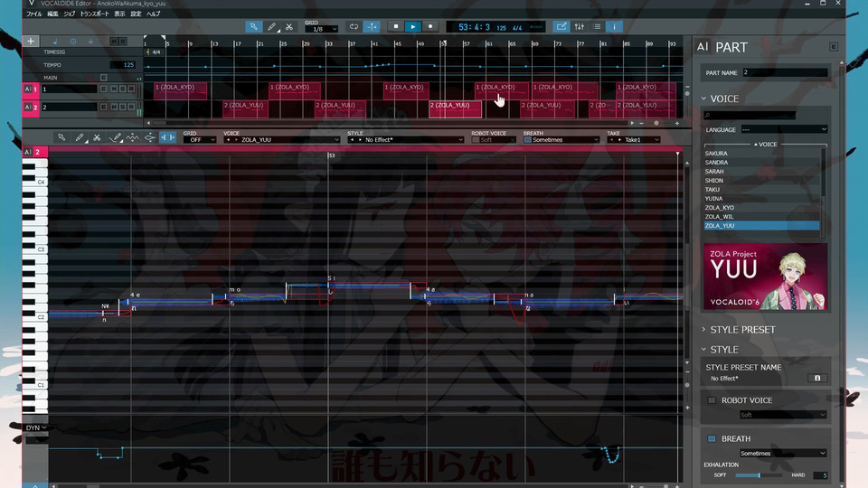Open the STYLE No Effect dropdown
The image size is (868, 488).
[x=405, y=140]
